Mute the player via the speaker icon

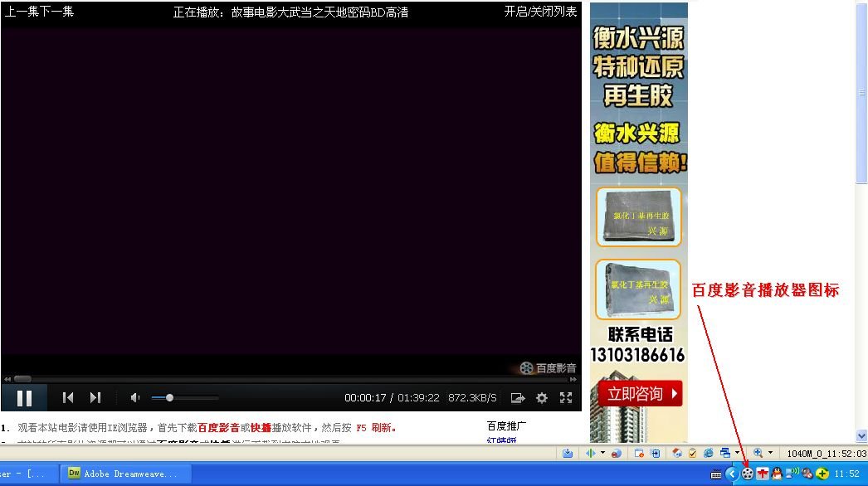tap(134, 397)
